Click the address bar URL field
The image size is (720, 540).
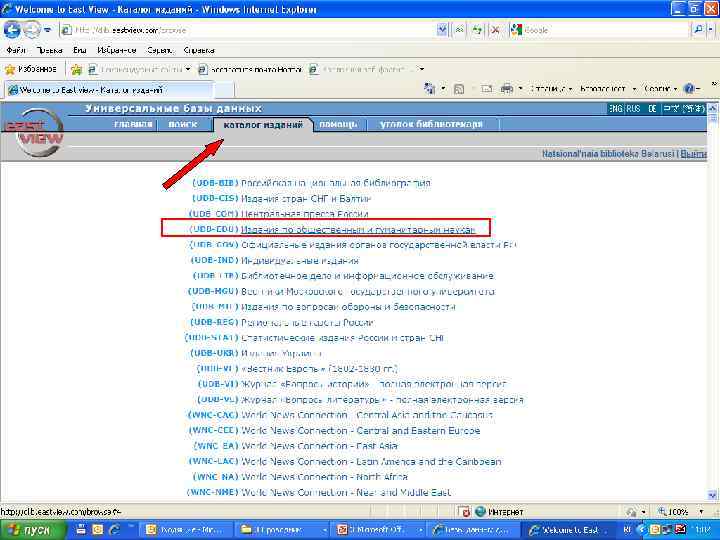[x=248, y=30]
